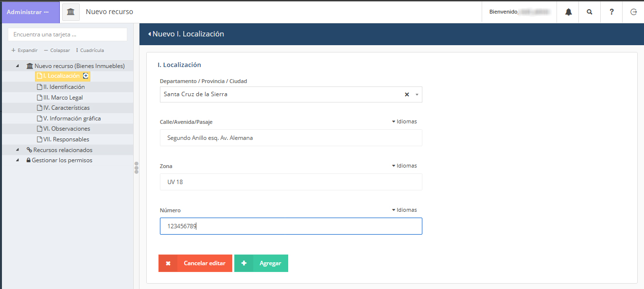Screen dimensions: 644x289
Task: Expand Idiomas for the Zona field
Action: (404, 166)
